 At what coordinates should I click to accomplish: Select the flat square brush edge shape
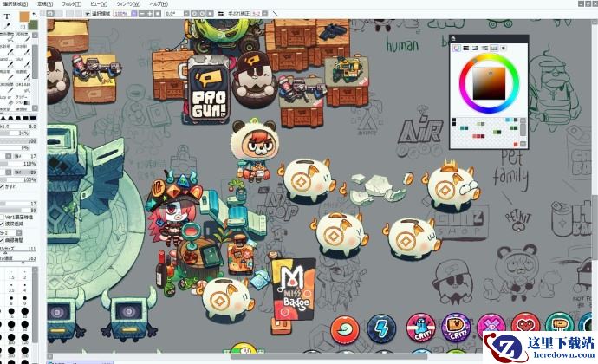point(33,118)
